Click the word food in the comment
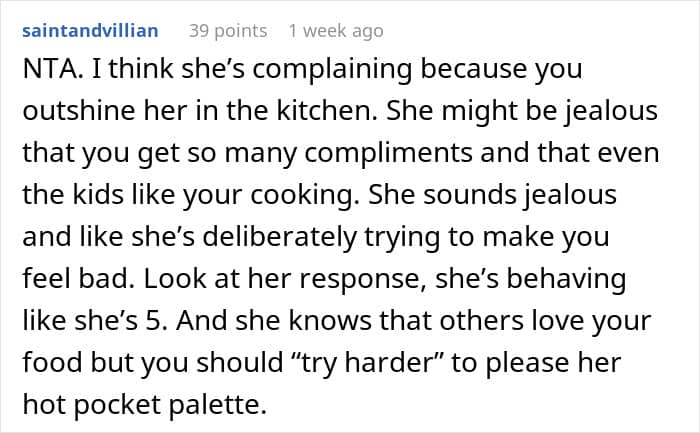The width and height of the screenshot is (700, 433). coord(52,362)
